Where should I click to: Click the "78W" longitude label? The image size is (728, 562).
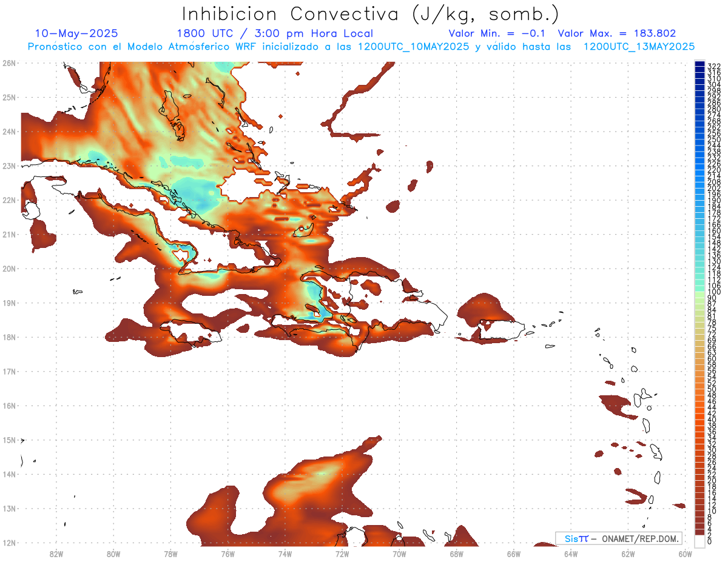coord(170,554)
